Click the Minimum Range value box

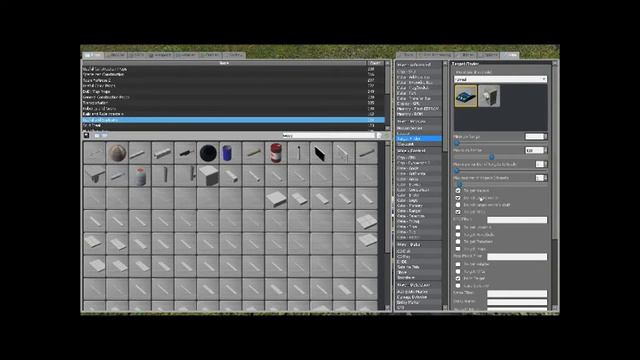[536, 137]
